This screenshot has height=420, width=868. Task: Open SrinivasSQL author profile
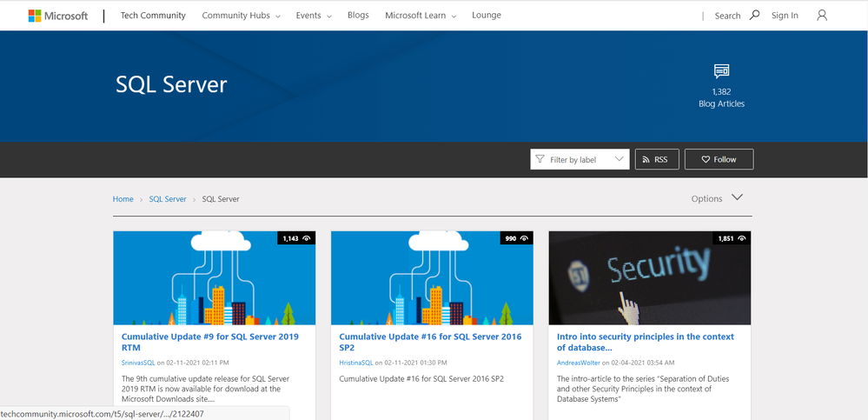click(138, 363)
